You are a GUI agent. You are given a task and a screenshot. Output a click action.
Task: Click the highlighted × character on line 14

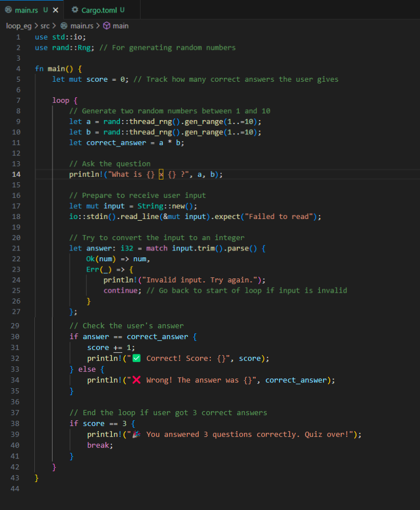tap(161, 174)
